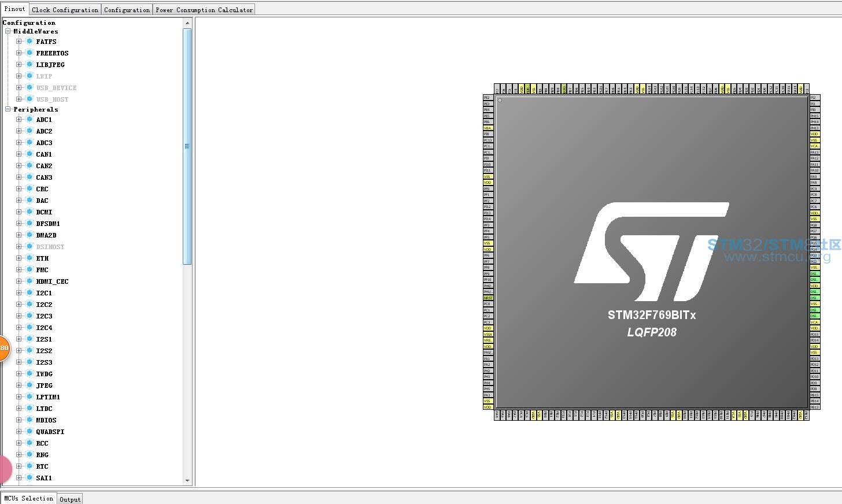Show the Output bottom tab
The height and width of the screenshot is (504, 842).
(70, 499)
